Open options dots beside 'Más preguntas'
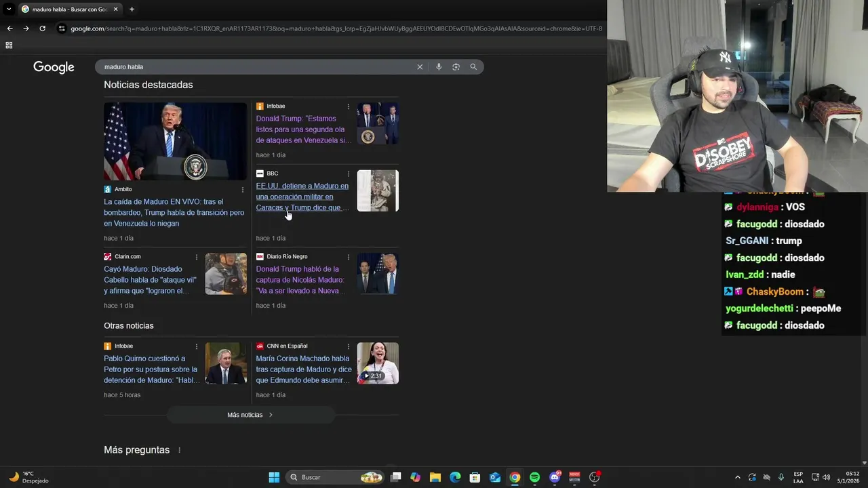 point(180,450)
